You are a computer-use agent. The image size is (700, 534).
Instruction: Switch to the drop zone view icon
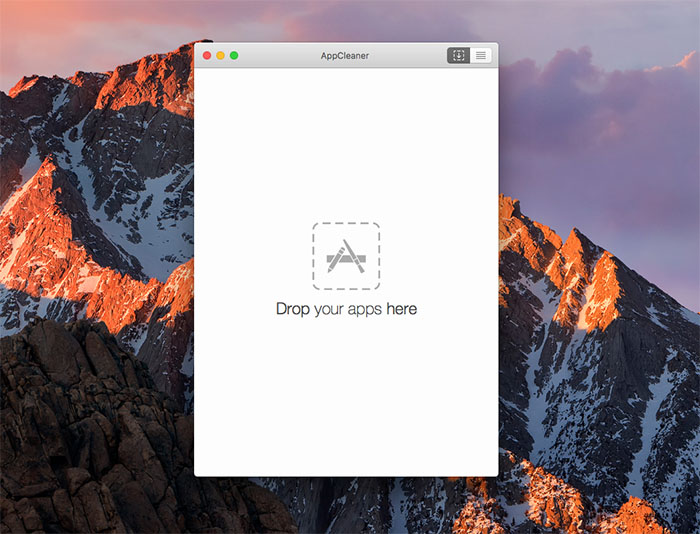click(458, 55)
